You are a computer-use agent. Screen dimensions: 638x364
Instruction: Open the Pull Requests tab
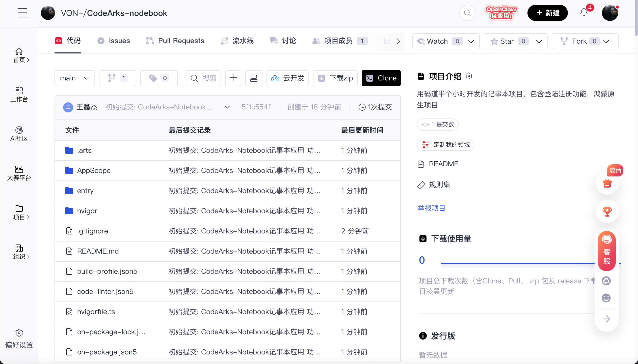(175, 41)
